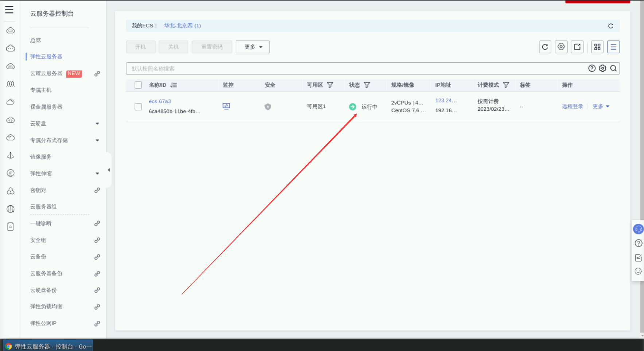The image size is (644, 351).
Task: Go to 总览 in sidebar
Action: coord(36,40)
